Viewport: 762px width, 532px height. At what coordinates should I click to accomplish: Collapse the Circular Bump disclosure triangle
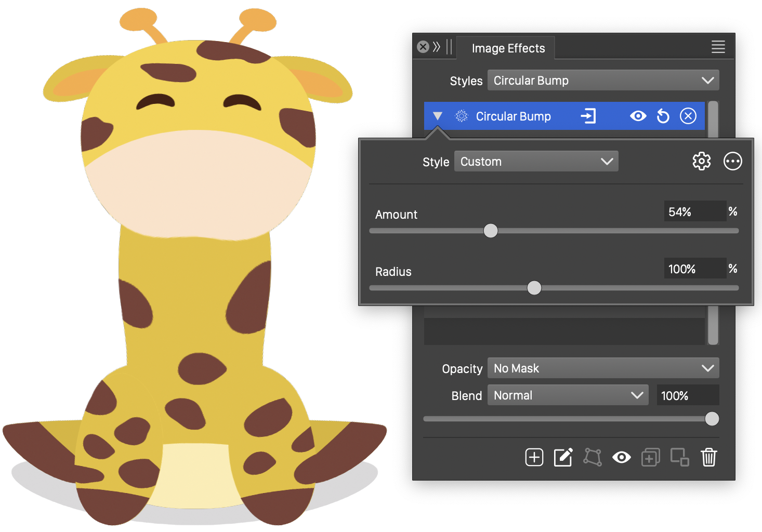pos(438,116)
